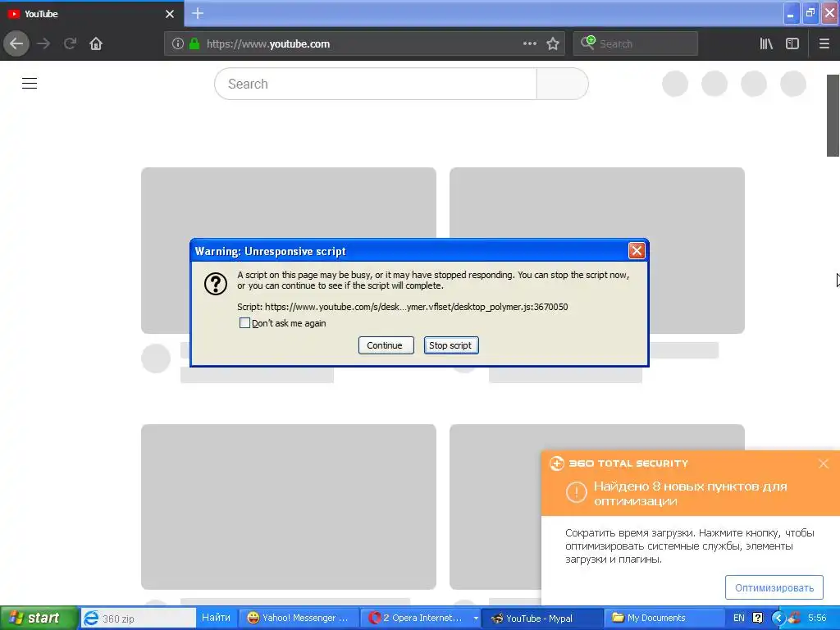Image resolution: width=840 pixels, height=630 pixels.
Task: Click the Найдено 8 новых пунктов heading
Action: pyautogui.click(x=690, y=493)
